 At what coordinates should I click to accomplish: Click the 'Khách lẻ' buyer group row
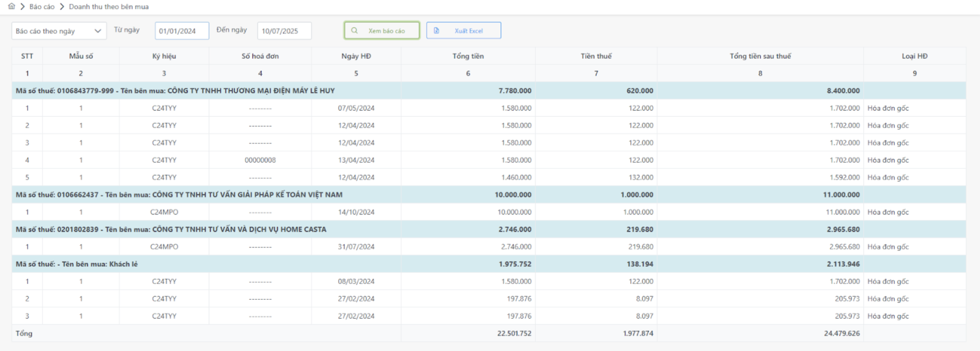pos(77,264)
